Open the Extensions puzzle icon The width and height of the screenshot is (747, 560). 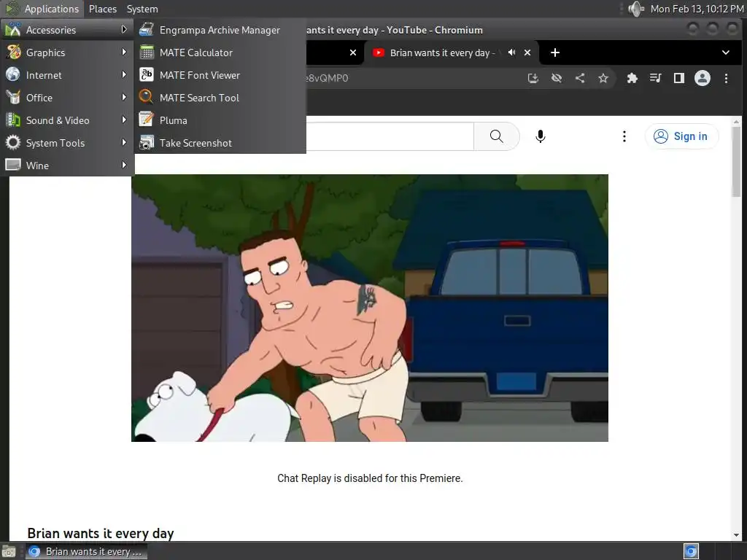[632, 78]
